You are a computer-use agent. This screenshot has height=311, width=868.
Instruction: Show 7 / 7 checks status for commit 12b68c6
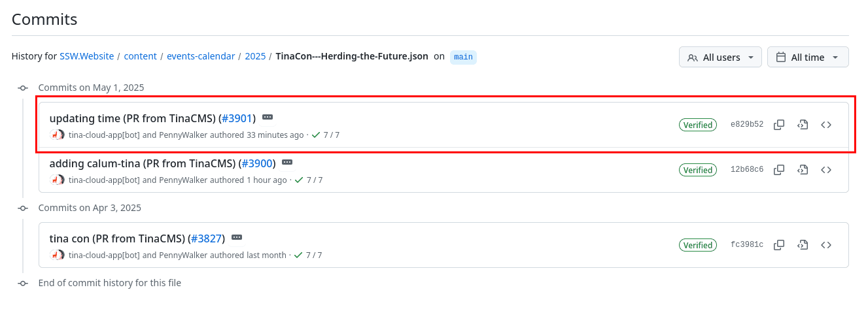coord(309,180)
